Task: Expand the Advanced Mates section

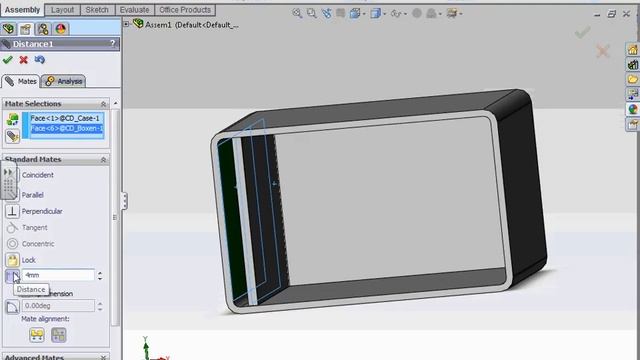Action: pos(103,357)
